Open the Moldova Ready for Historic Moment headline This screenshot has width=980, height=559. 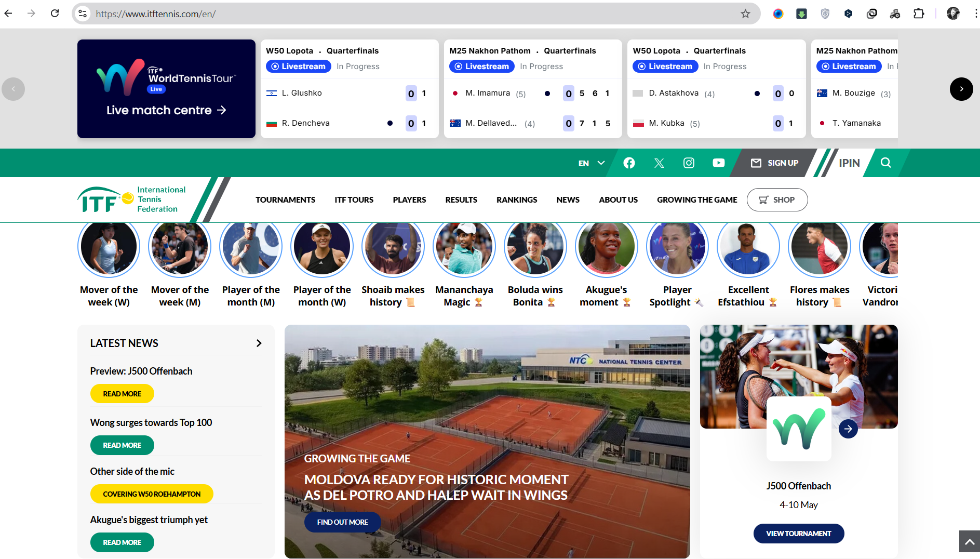point(436,487)
